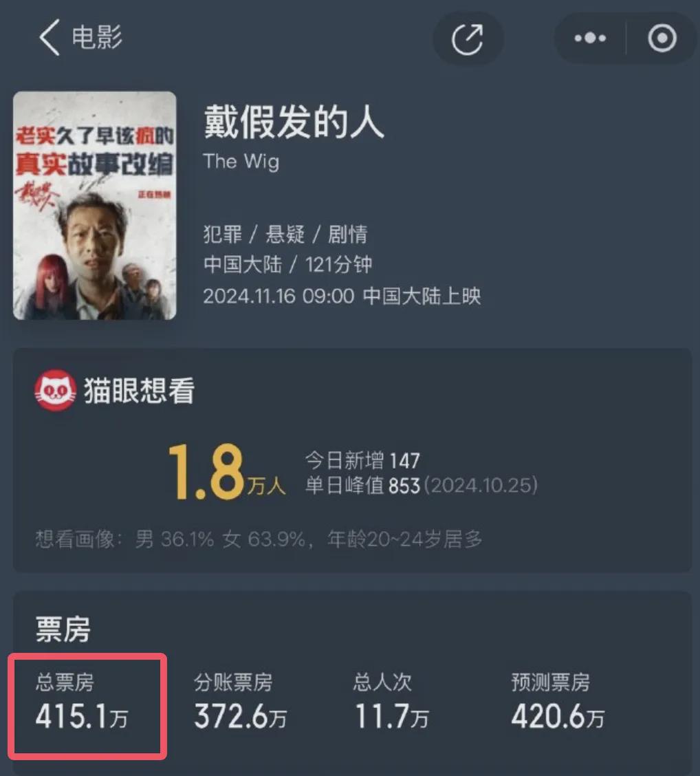Tap 今日新增 147 statistic
This screenshot has height=776, width=700.
[x=362, y=461]
